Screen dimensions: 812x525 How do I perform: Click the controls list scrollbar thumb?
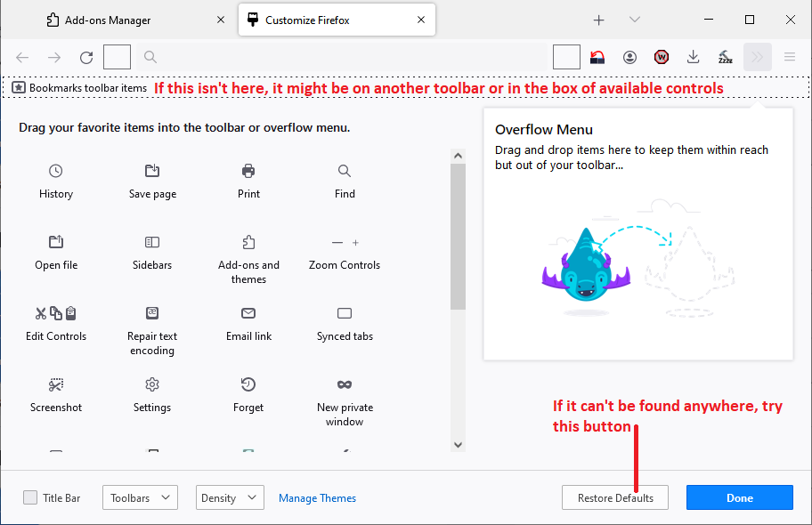458,236
